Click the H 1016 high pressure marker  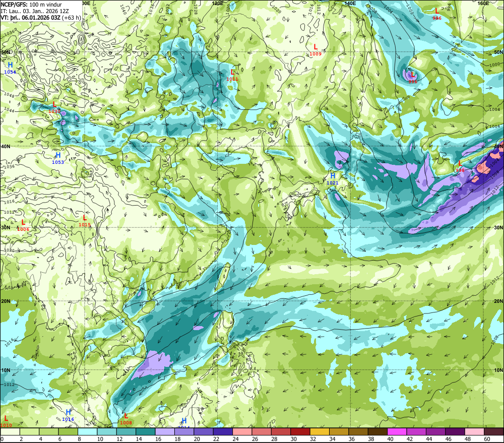click(x=68, y=415)
